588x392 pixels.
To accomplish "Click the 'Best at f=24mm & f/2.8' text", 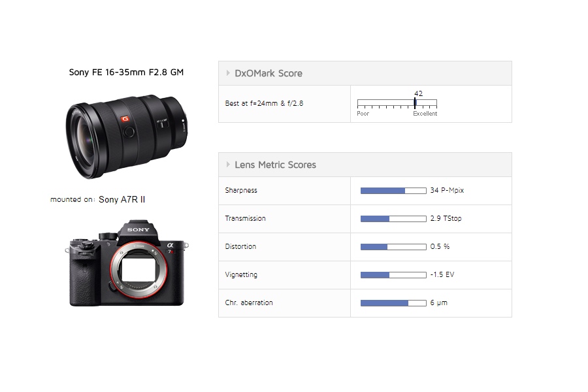I will pos(264,104).
